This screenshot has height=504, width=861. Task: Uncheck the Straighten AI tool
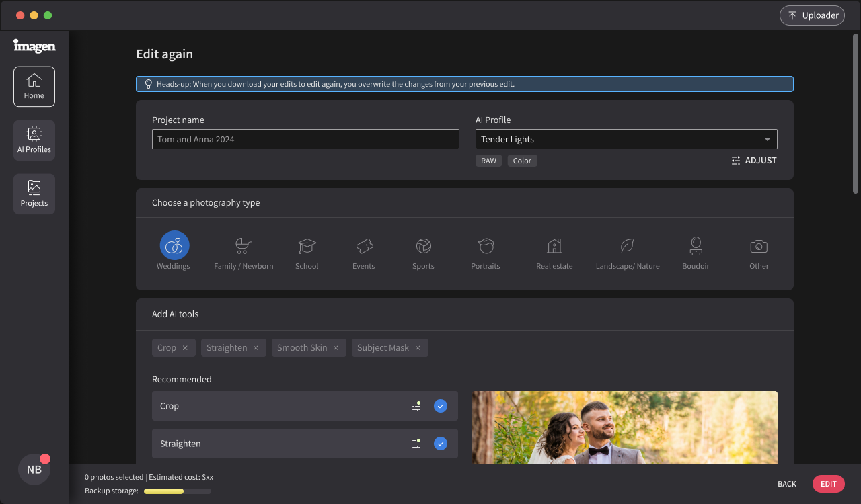click(441, 444)
